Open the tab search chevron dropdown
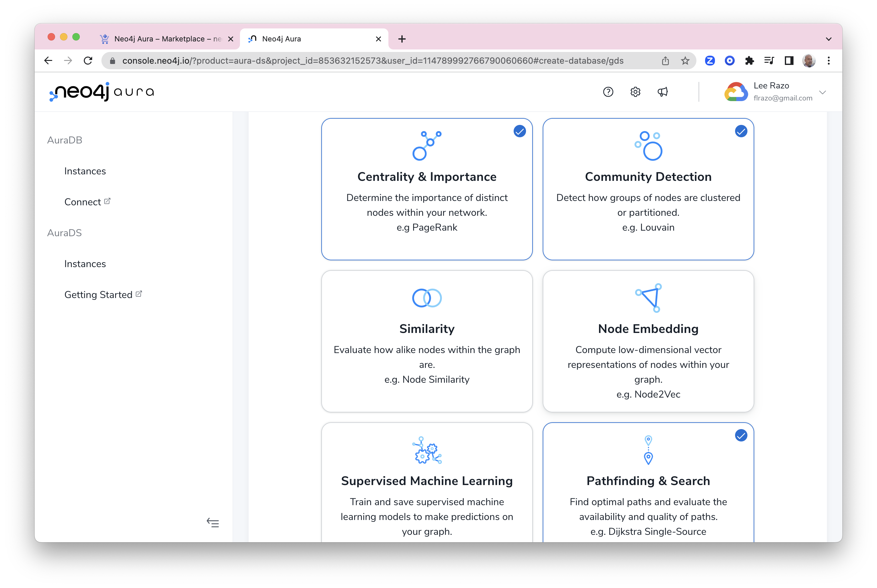Viewport: 877px width, 588px height. pyautogui.click(x=829, y=39)
